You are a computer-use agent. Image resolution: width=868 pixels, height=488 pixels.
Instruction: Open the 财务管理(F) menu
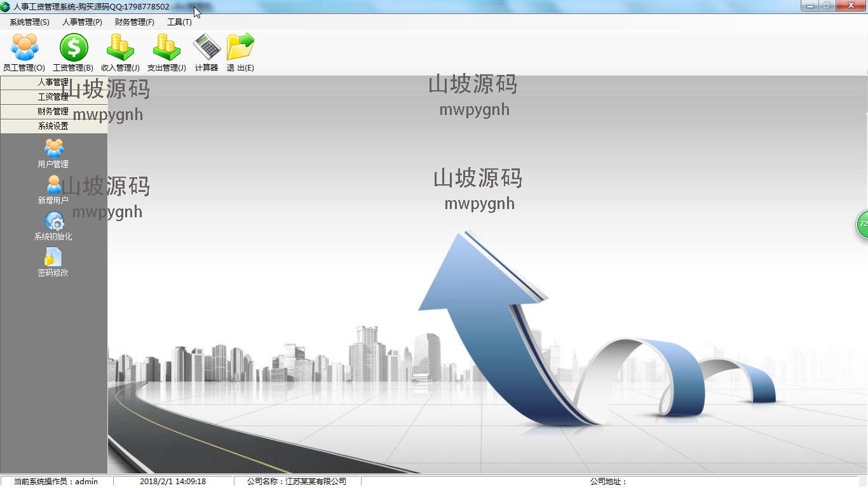coord(135,22)
